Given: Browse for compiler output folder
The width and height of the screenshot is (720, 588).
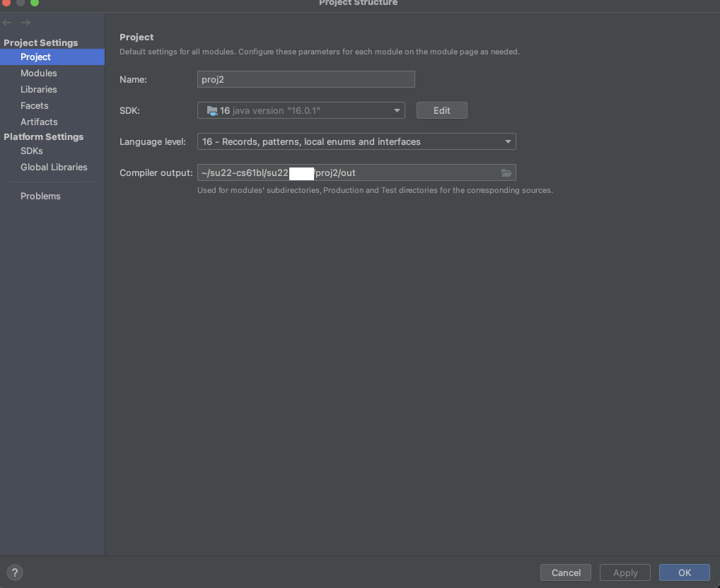Looking at the screenshot, I should 506,173.
